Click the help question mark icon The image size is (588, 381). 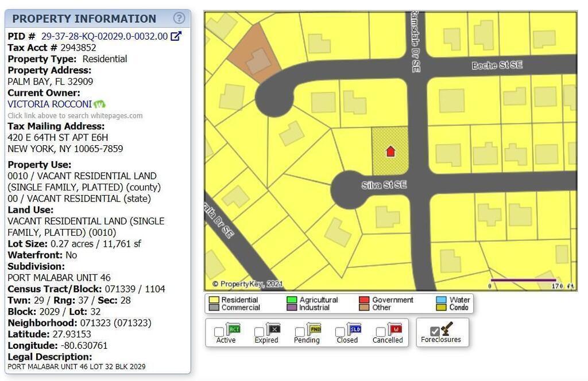pyautogui.click(x=179, y=18)
